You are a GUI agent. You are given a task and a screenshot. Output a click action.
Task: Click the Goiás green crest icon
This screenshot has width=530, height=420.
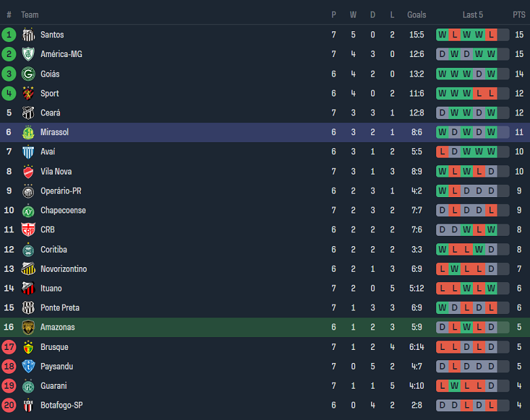(28, 74)
